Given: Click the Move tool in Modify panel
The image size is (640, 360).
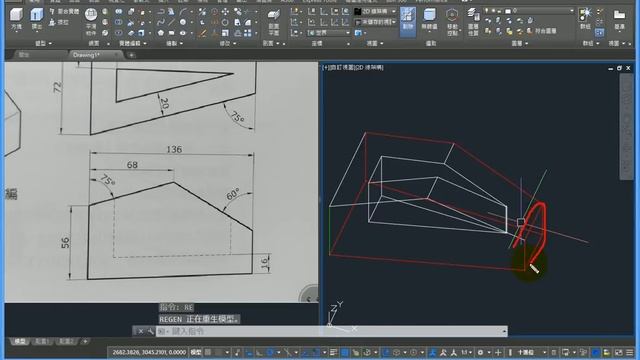Looking at the screenshot, I should tap(225, 12).
